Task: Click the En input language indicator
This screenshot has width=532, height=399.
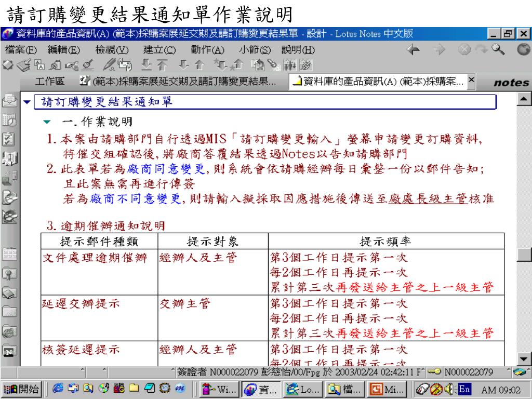Action: point(464,389)
